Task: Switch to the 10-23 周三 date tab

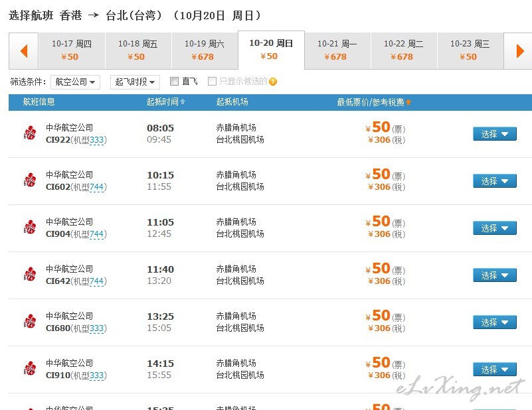Action: click(x=471, y=51)
